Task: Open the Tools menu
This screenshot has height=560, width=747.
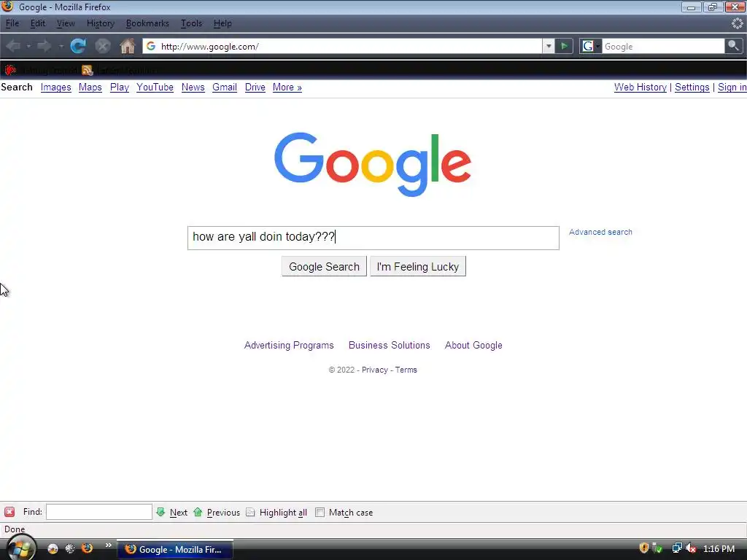Action: [191, 23]
